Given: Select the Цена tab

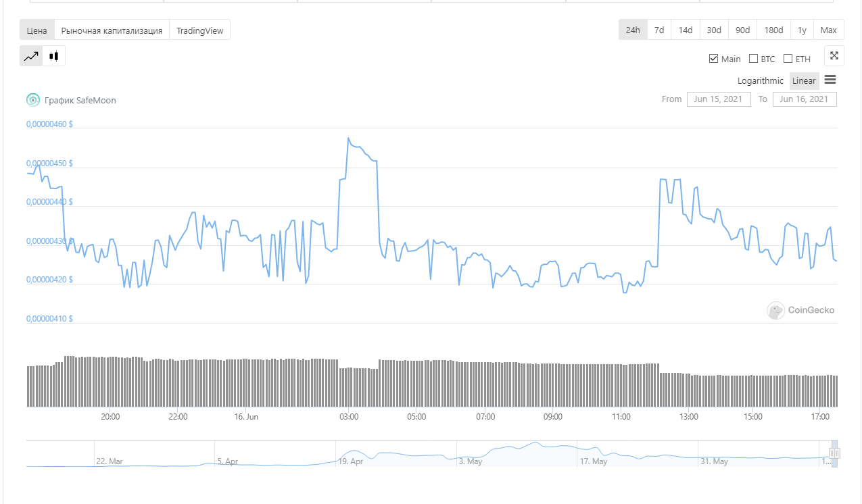Looking at the screenshot, I should (37, 30).
